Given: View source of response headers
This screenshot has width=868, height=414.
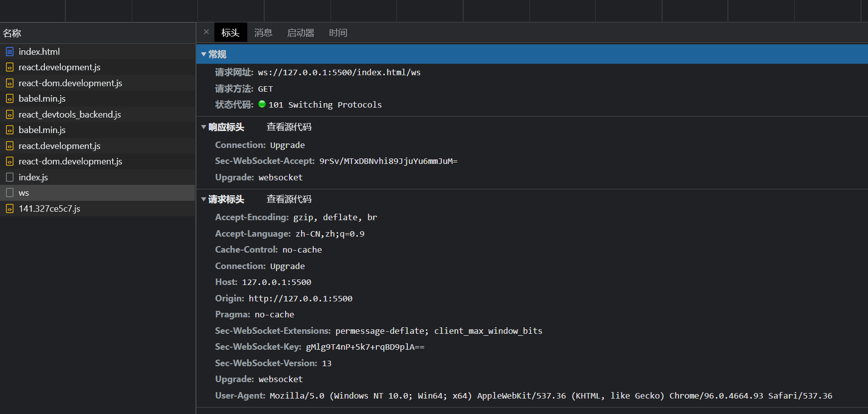Looking at the screenshot, I should tap(289, 127).
